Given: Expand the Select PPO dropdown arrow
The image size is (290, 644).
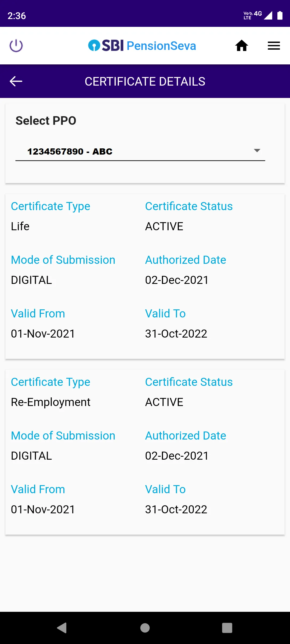Looking at the screenshot, I should click(257, 151).
